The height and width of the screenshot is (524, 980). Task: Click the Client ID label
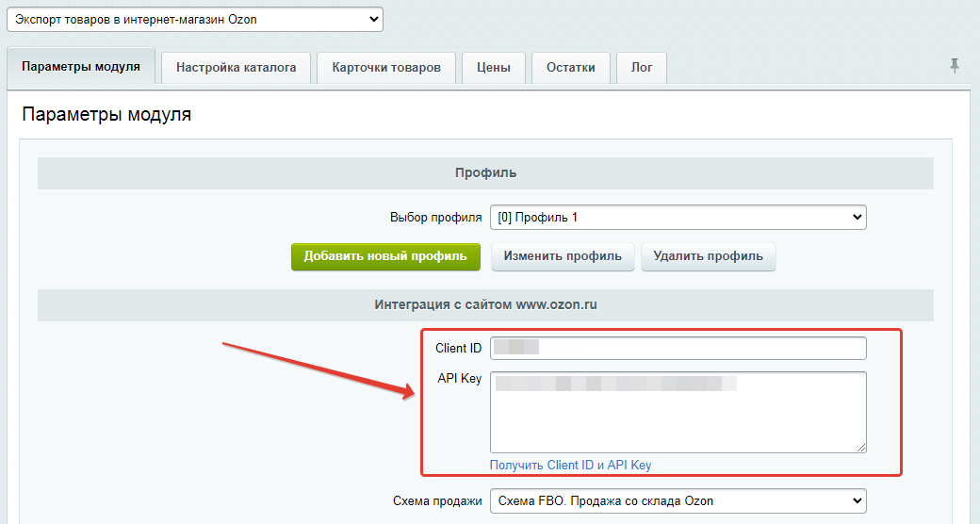tap(459, 349)
